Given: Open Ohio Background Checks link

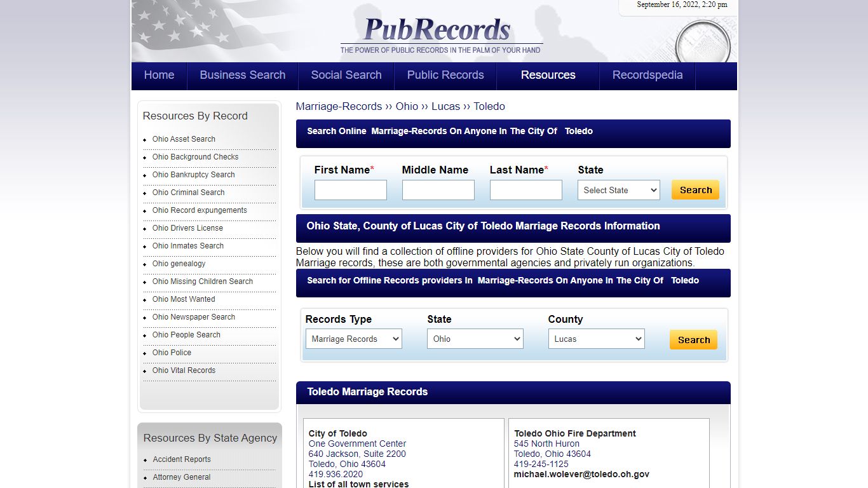Looking at the screenshot, I should [x=196, y=157].
